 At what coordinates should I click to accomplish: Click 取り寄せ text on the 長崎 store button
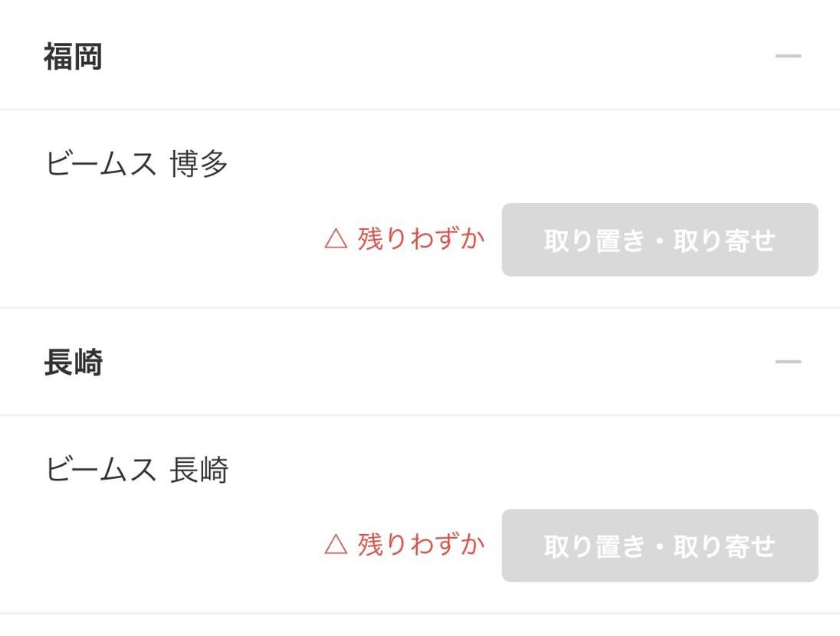click(724, 546)
